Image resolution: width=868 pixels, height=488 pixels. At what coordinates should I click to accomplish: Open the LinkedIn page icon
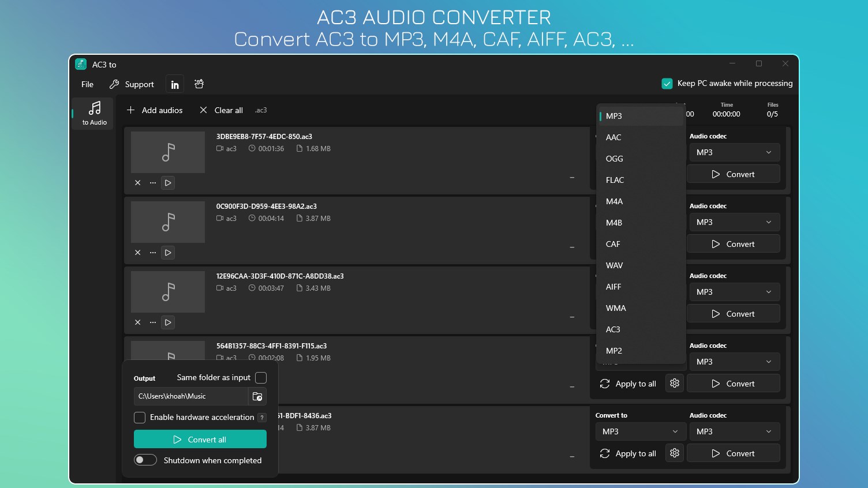tap(174, 84)
